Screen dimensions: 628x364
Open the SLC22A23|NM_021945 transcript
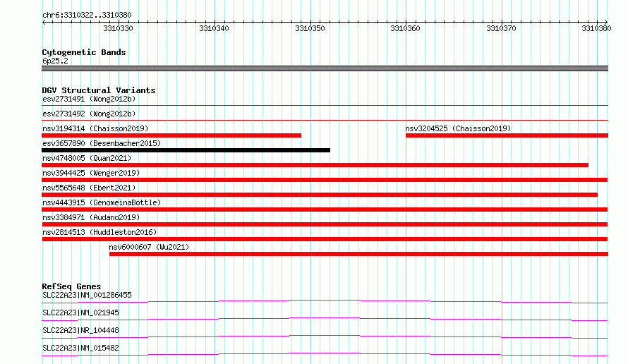point(80,313)
